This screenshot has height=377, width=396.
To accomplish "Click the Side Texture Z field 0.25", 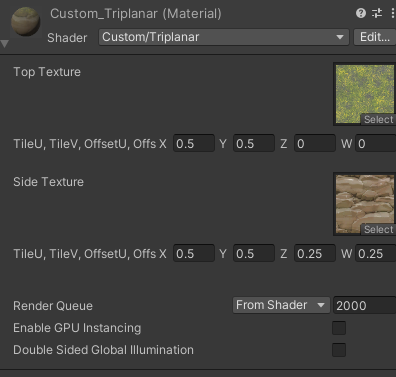I will pyautogui.click(x=315, y=254).
